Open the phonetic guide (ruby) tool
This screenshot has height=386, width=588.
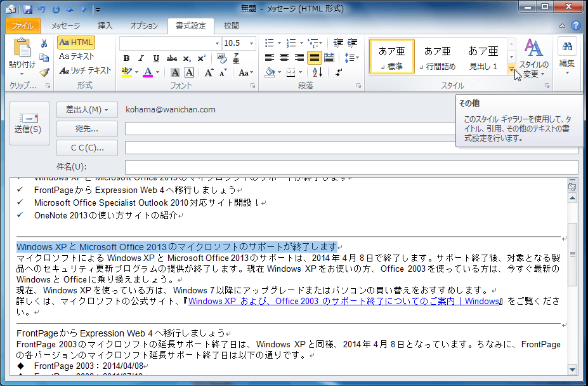[236, 58]
